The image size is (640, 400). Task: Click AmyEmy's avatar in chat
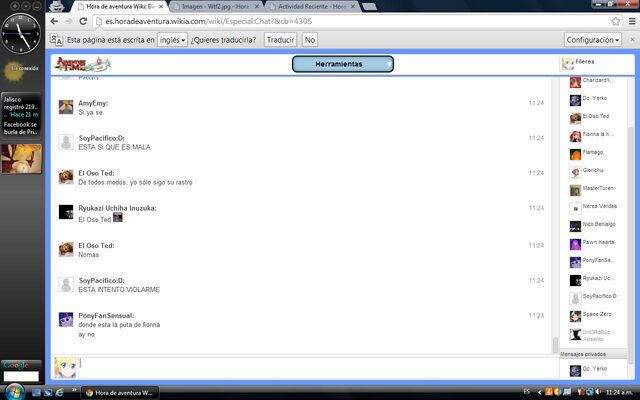point(66,107)
